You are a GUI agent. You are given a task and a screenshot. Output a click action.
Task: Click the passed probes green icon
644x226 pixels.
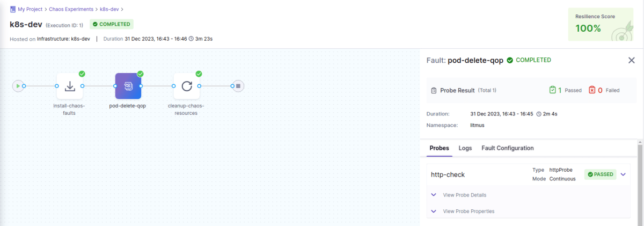pyautogui.click(x=553, y=90)
